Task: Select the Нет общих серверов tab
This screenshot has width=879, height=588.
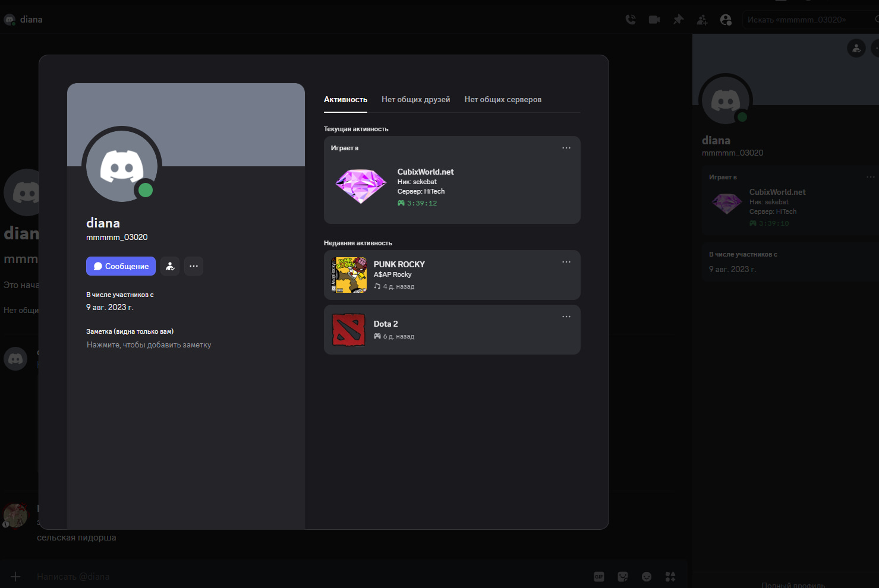Action: [503, 100]
